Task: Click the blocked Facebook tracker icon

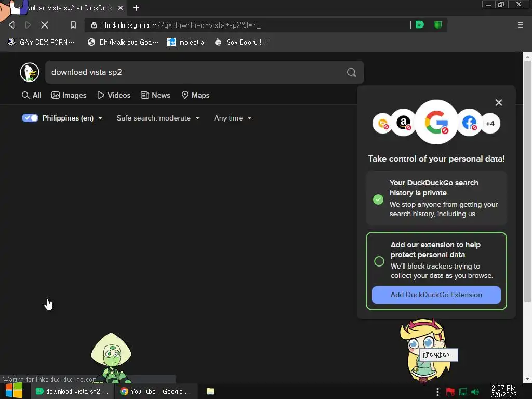Action: (x=470, y=123)
